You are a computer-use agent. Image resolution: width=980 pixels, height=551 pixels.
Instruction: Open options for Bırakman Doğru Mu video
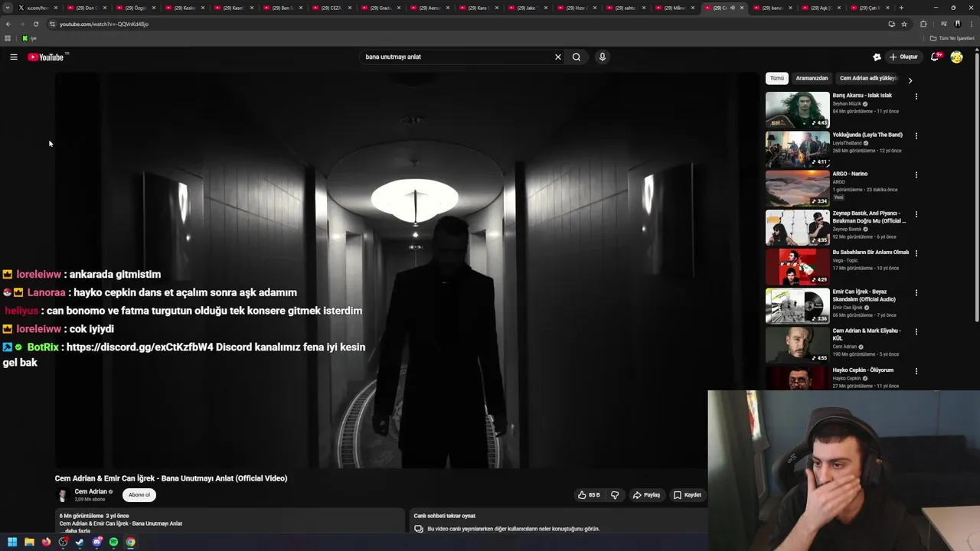tap(916, 214)
